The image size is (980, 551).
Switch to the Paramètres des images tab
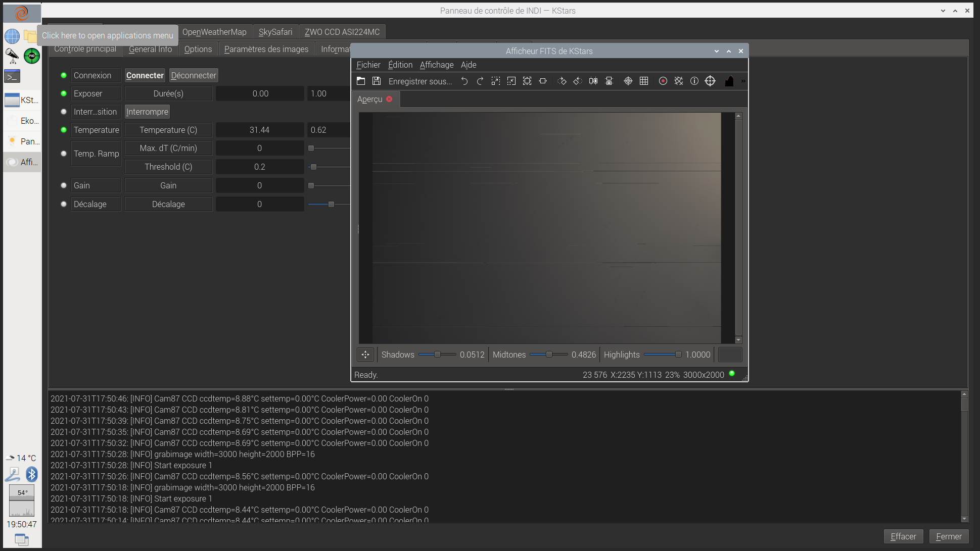pyautogui.click(x=266, y=49)
